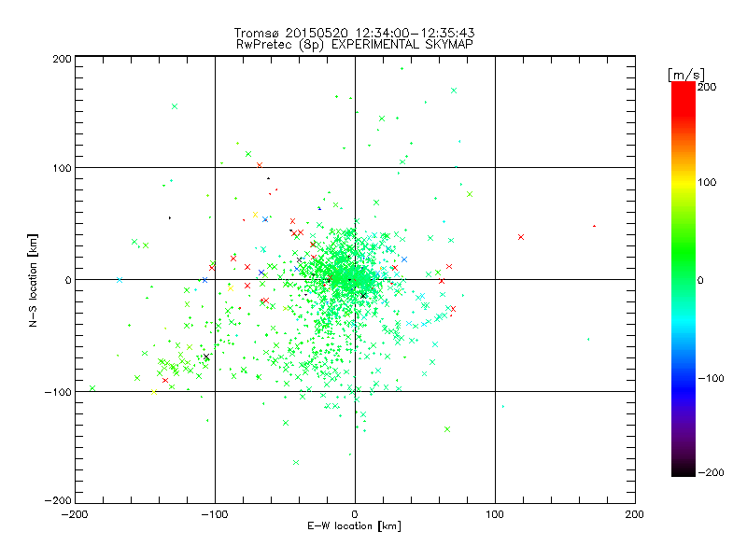Image resolution: width=747 pixels, height=560 pixels.
Task: Click the E-W axis tick label '200'
Action: (635, 514)
